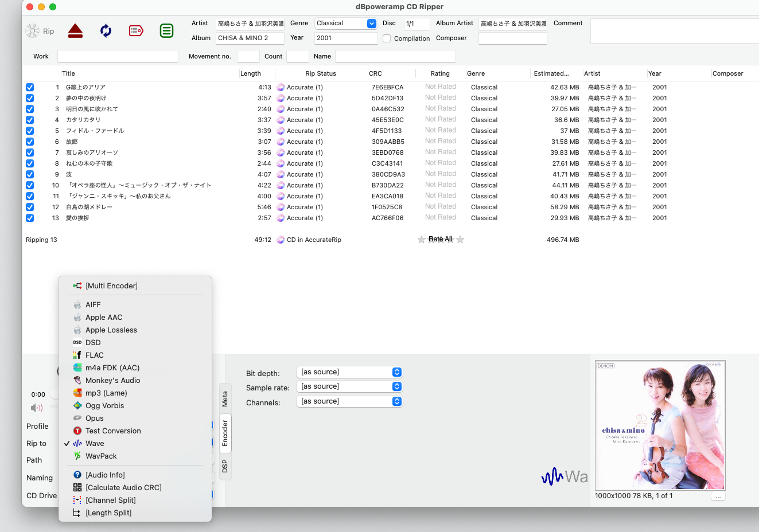Open the Genre Classical dropdown
The image size is (759, 532).
click(x=346, y=24)
